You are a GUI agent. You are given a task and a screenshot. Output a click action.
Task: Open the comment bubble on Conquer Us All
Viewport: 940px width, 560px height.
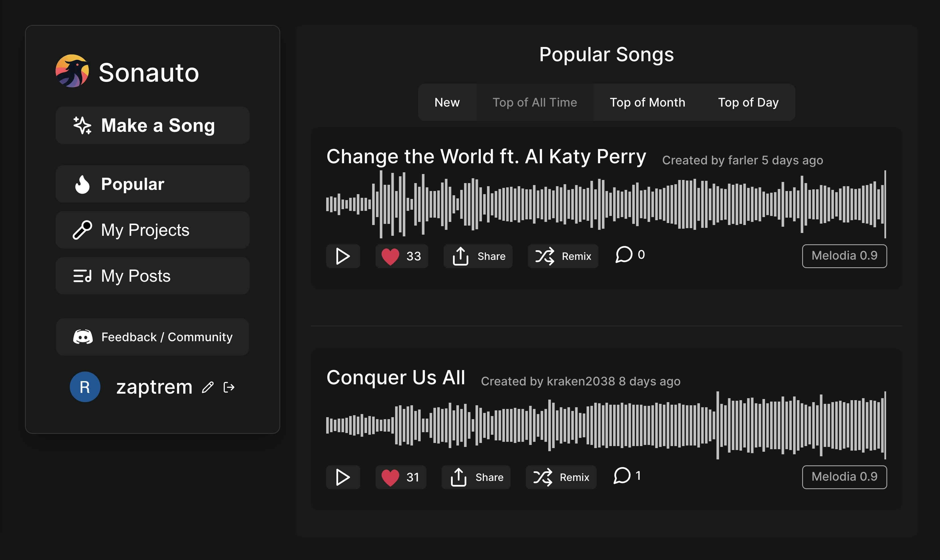[627, 476]
